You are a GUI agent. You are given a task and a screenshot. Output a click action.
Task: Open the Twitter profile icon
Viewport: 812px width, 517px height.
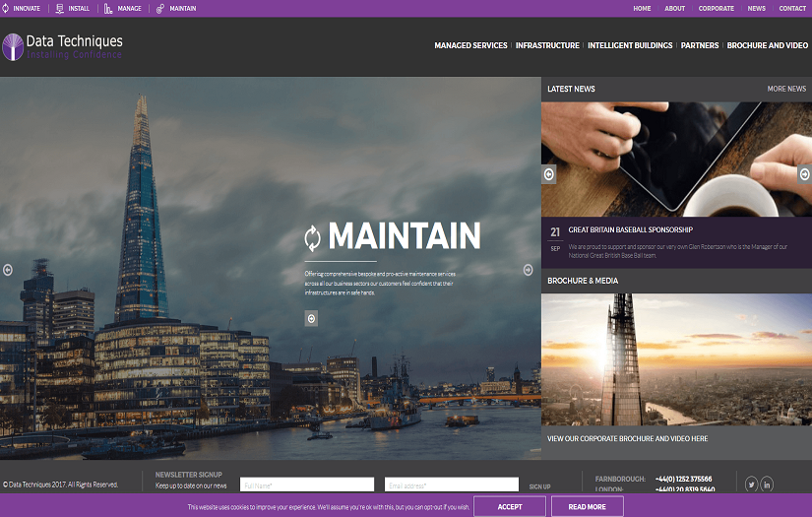751,485
